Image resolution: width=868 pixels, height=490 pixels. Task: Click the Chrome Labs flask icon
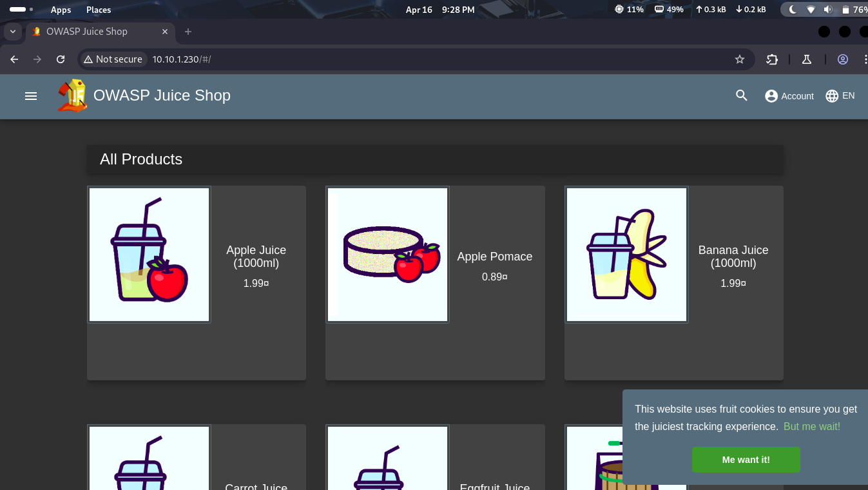point(806,59)
